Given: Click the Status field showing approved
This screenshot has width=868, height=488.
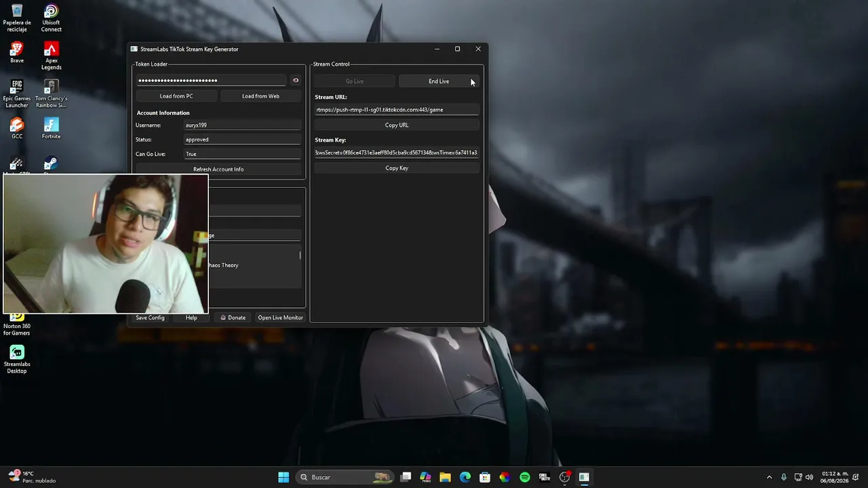Looking at the screenshot, I should click(x=243, y=140).
